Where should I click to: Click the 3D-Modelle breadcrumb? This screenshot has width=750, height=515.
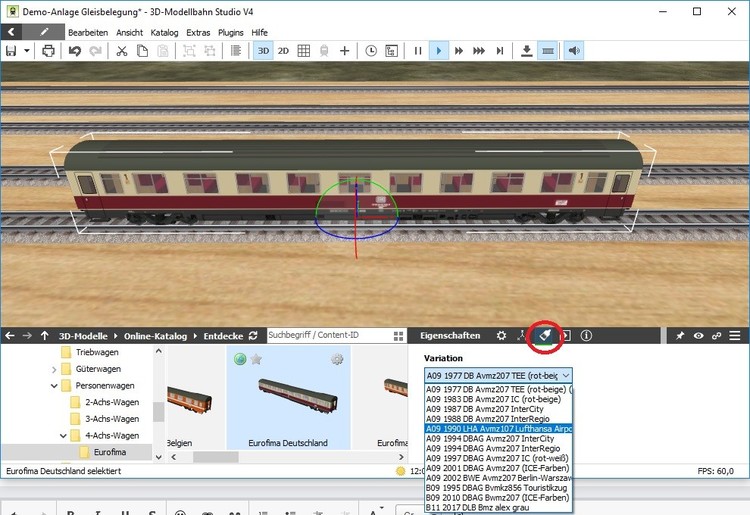click(x=83, y=336)
